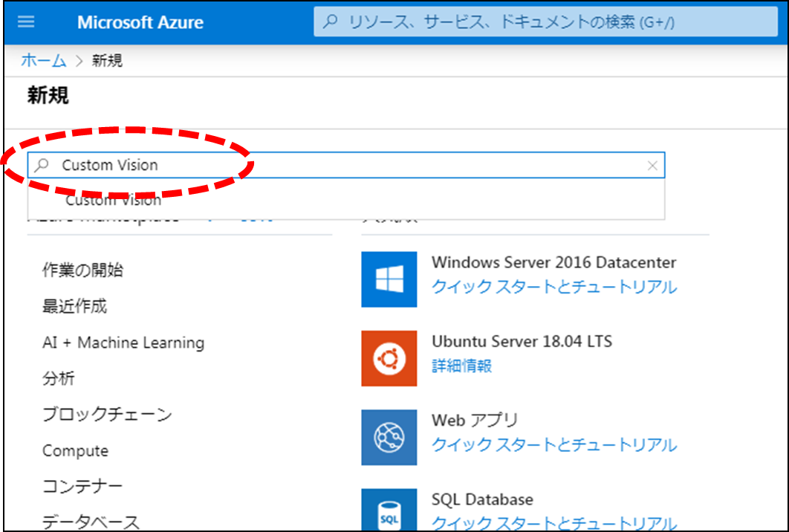This screenshot has height=532, width=789.
Task: Open the 最近作成 category
Action: [x=74, y=306]
